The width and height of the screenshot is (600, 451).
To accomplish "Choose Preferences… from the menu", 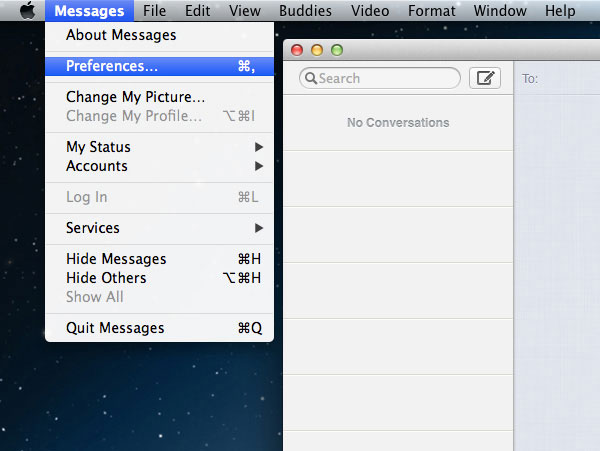I will coord(159,66).
